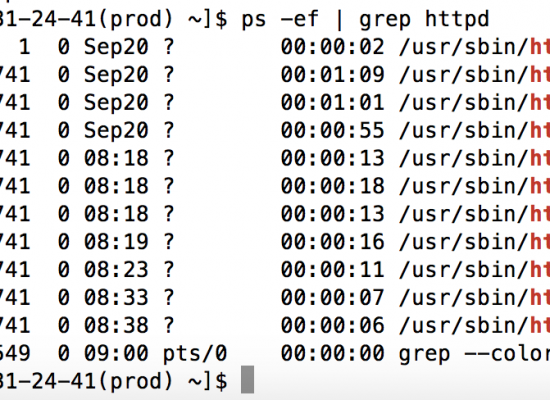This screenshot has height=400, width=550.
Task: Click the start time 08:19
Action: [x=116, y=242]
